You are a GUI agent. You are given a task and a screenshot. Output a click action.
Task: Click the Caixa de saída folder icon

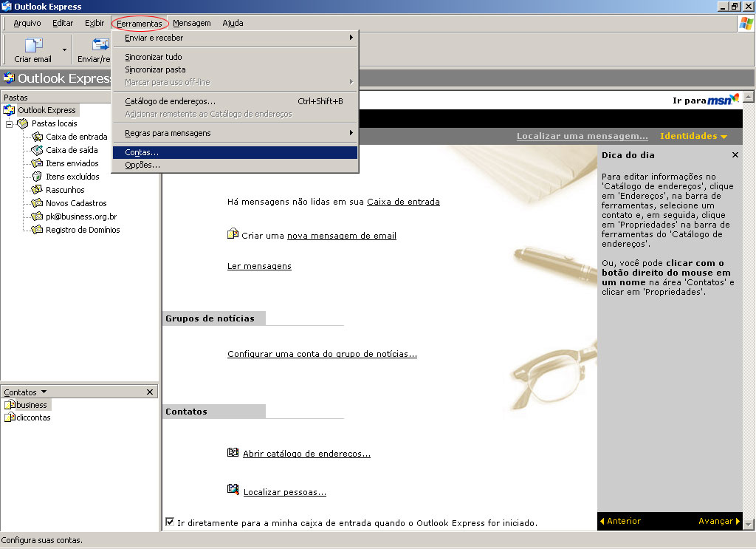pyautogui.click(x=37, y=150)
